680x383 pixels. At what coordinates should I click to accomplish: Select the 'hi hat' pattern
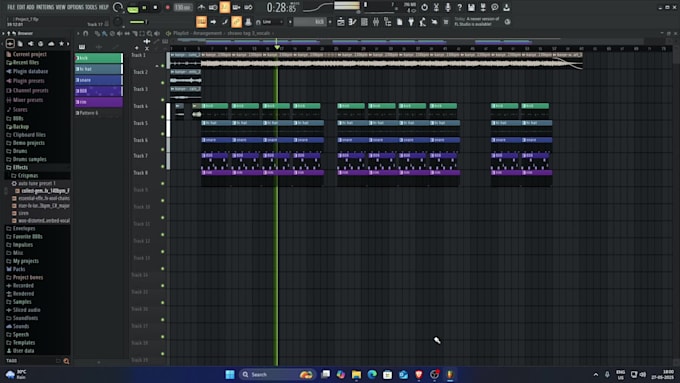99,69
